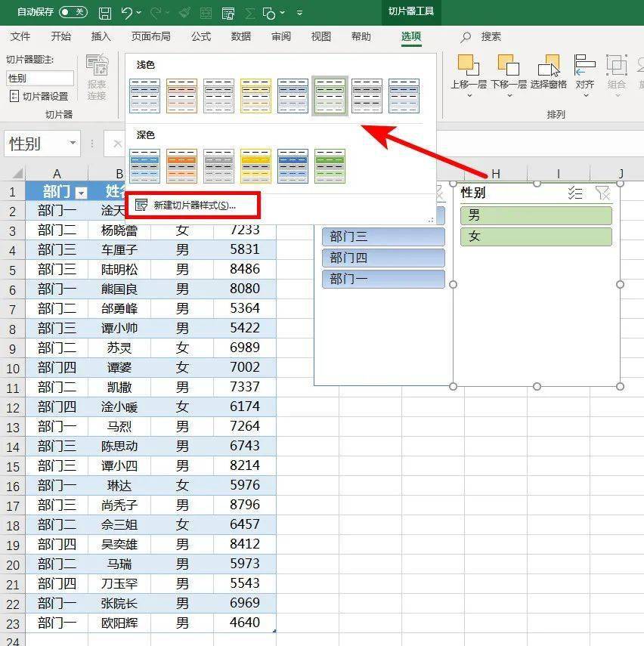Screen dimensions: 644x646
Task: Choose 新建切片器样式 from the style gallery
Action: tap(195, 205)
